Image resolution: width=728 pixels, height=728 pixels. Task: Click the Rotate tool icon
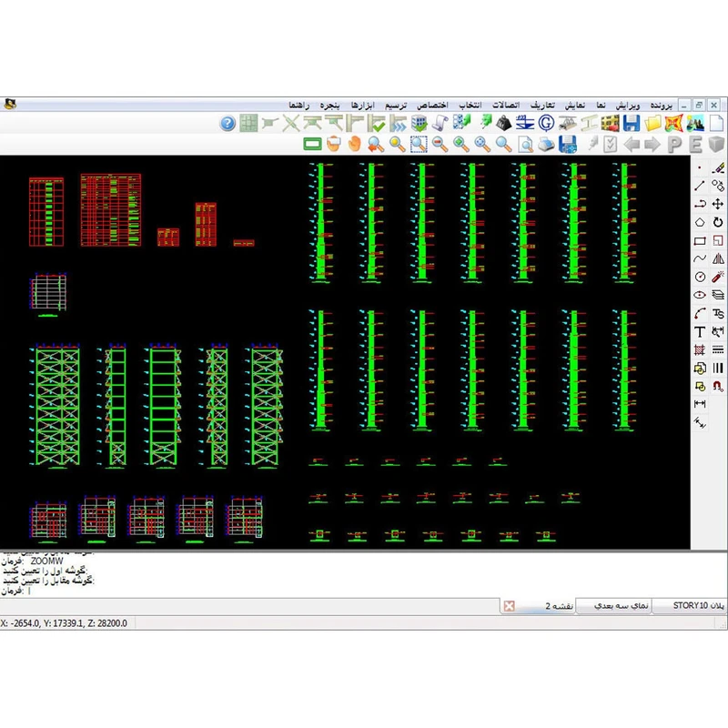pos(718,222)
